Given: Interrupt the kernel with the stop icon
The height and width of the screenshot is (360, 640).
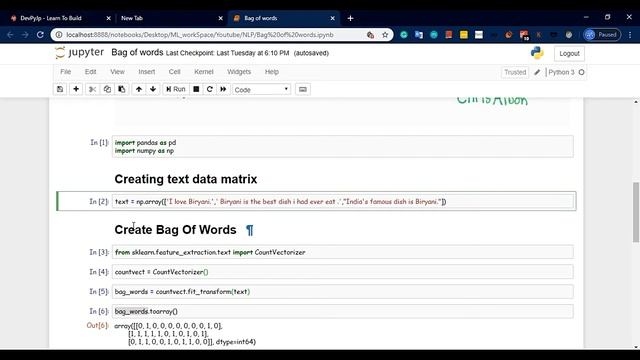Looking at the screenshot, I should pos(196,89).
